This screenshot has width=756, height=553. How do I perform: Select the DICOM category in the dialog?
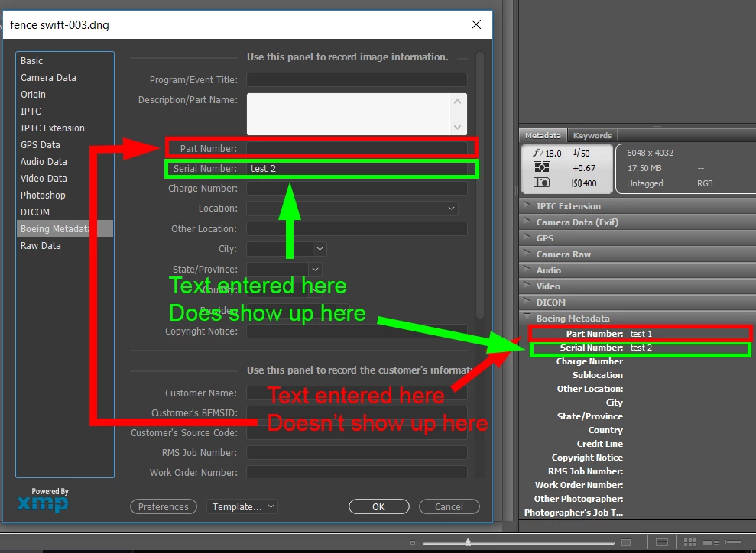click(x=65, y=212)
